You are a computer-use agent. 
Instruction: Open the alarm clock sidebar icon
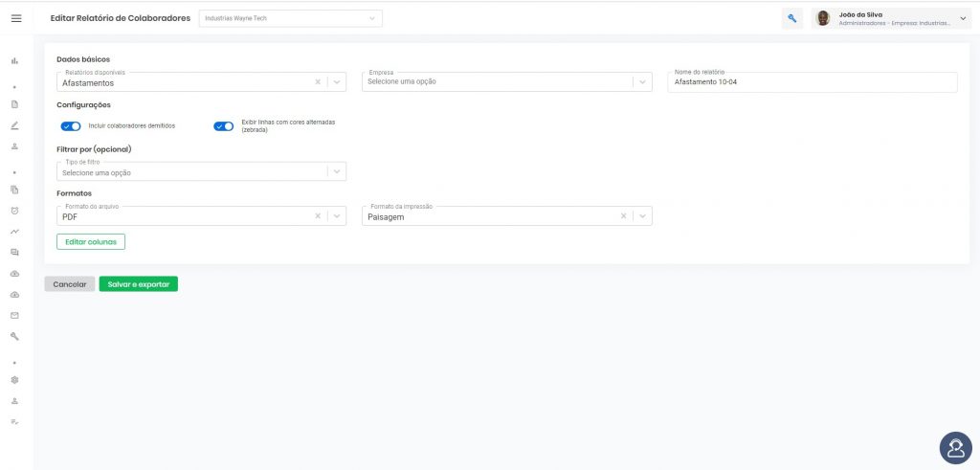(14, 211)
